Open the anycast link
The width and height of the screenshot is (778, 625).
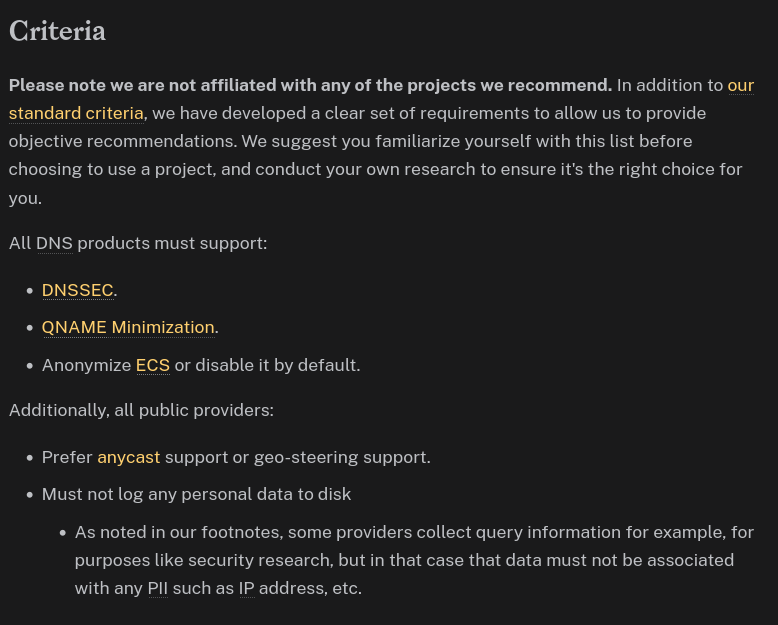click(128, 457)
